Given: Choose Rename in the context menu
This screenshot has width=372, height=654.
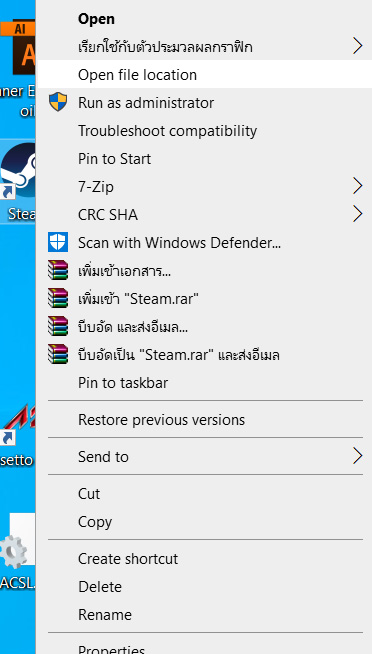Looking at the screenshot, I should 204,614.
